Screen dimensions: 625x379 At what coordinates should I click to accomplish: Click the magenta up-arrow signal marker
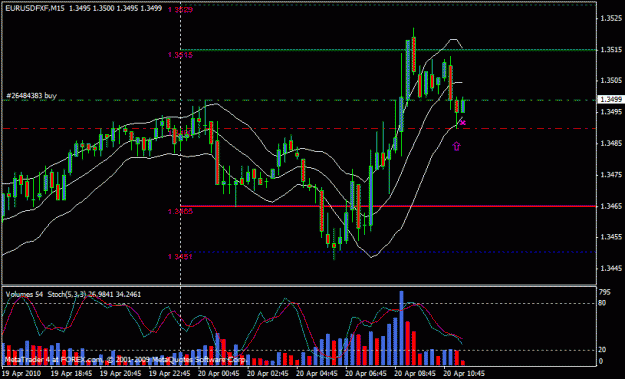456,146
